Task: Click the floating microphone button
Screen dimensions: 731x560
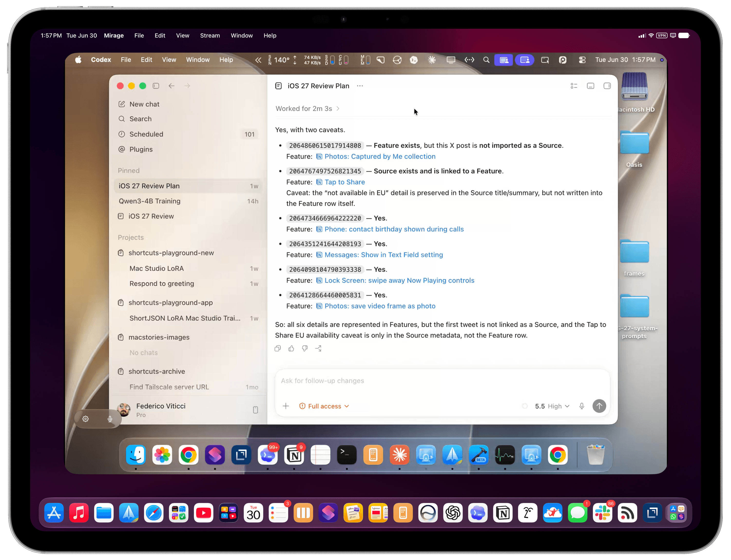Action: coord(110,419)
